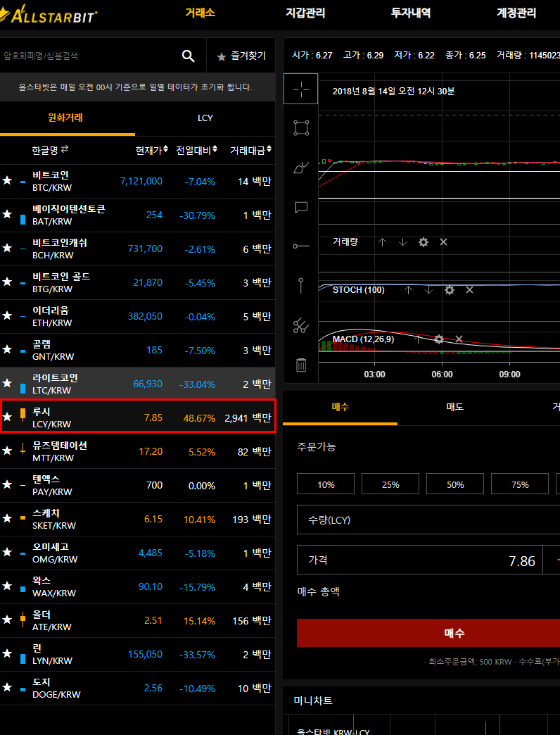
Task: Click the trash icon to delete drawings
Action: [301, 365]
